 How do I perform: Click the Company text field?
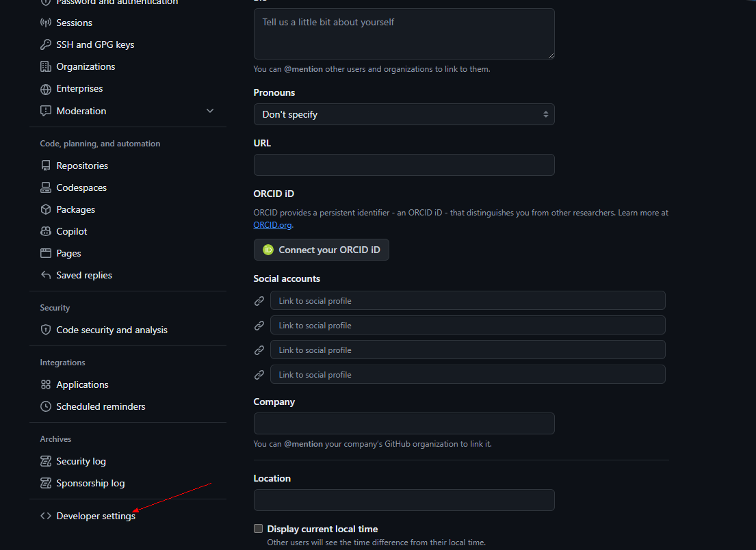[404, 423]
